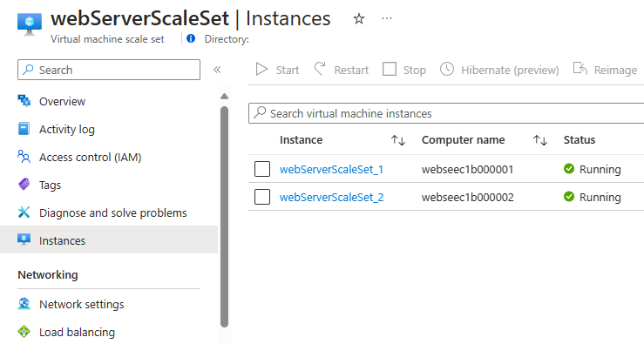Click the Load balancing diamond icon
The width and height of the screenshot is (644, 344).
point(24,332)
